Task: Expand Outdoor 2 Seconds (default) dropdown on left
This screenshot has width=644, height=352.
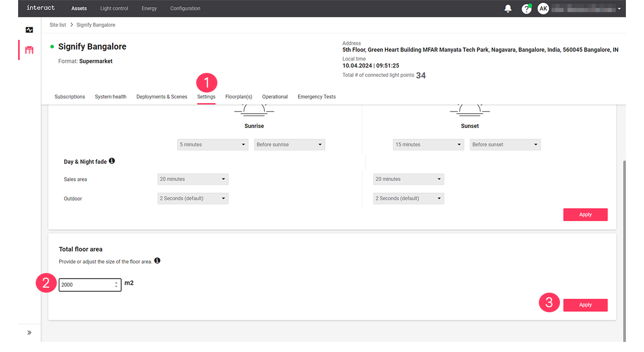Action: coord(193,199)
